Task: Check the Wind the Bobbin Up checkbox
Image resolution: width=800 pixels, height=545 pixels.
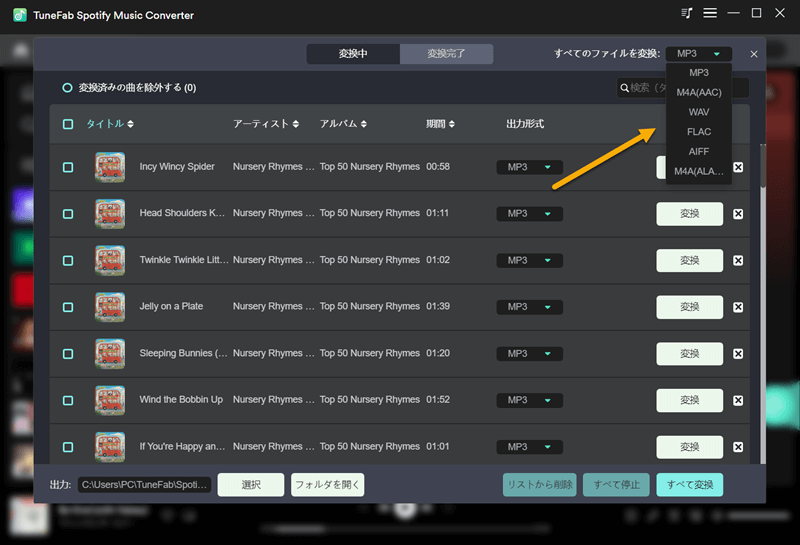Action: click(68, 401)
